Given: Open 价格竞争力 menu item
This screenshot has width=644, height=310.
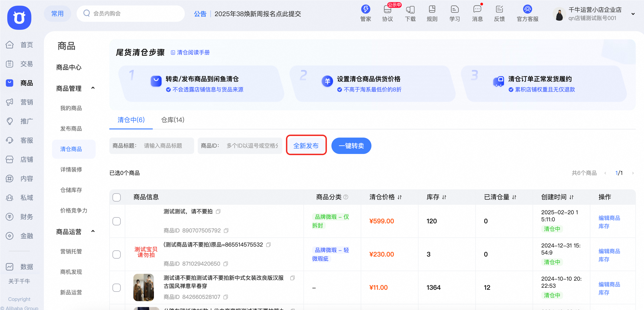Looking at the screenshot, I should 74,211.
